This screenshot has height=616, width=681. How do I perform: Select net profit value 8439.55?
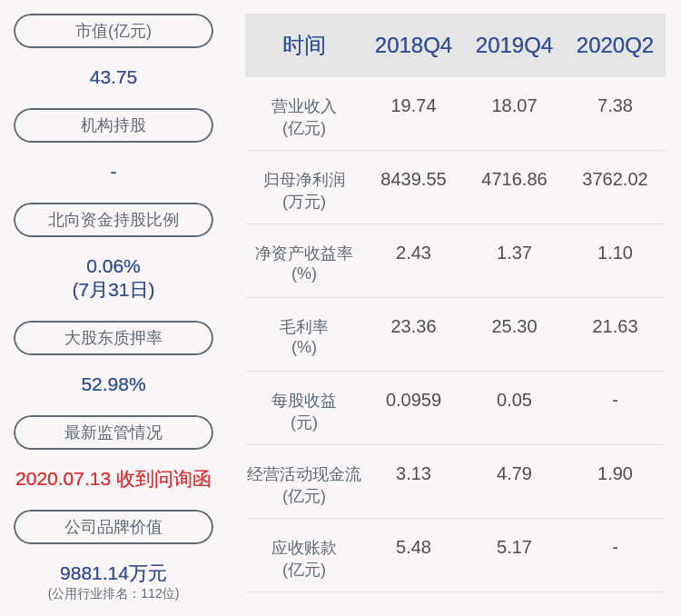pyautogui.click(x=413, y=180)
